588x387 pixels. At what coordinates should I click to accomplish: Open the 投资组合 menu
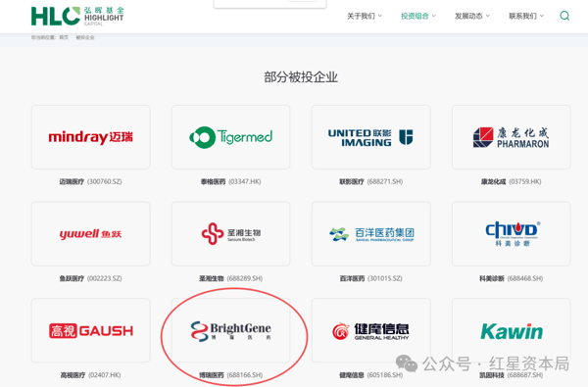click(415, 16)
